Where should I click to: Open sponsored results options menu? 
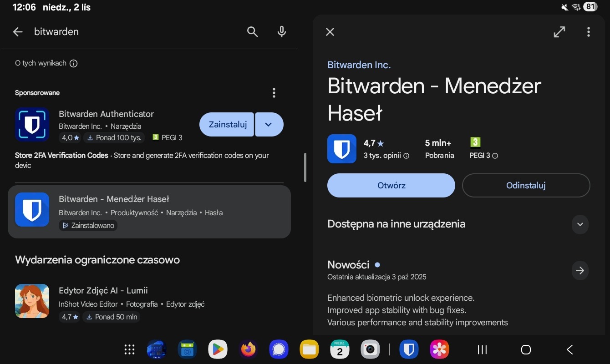tap(274, 93)
